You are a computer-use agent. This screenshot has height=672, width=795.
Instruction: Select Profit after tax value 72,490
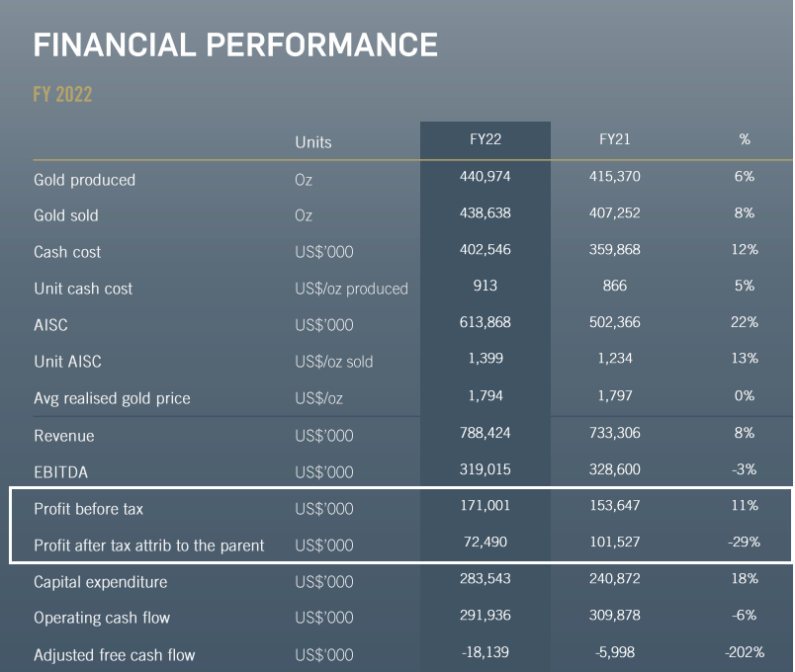coord(486,543)
